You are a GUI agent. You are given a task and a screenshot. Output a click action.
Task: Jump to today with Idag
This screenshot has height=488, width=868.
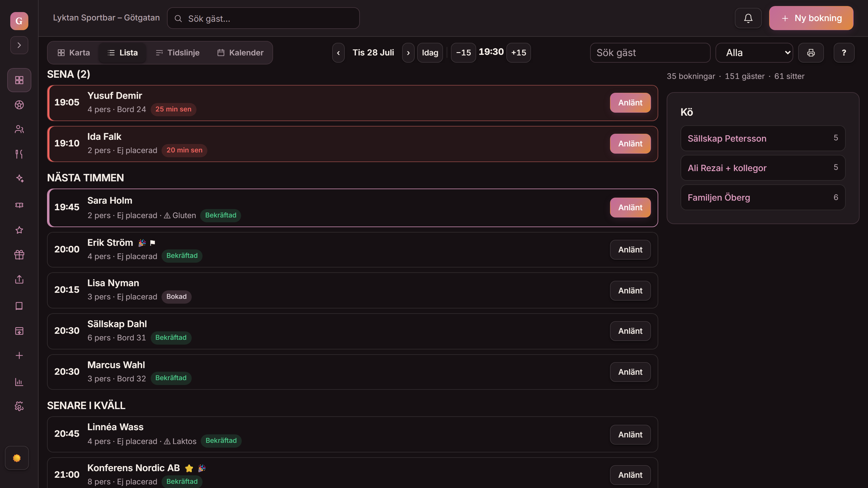tap(430, 52)
